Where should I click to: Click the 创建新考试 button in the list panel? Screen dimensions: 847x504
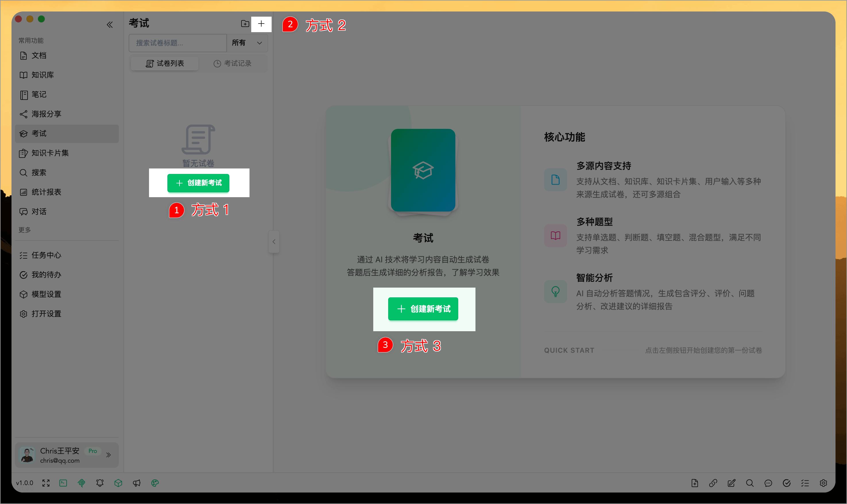pos(199,183)
